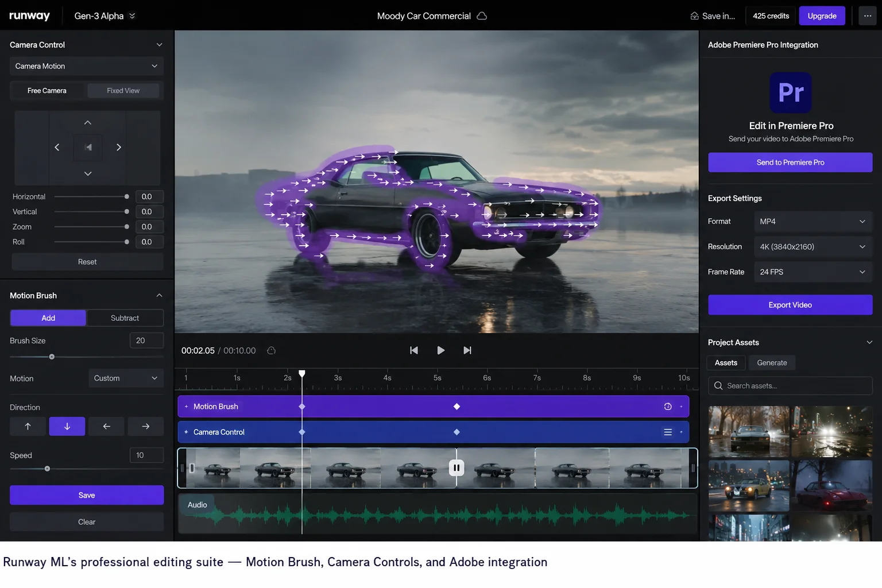This screenshot has height=588, width=882.
Task: Click the Brush Size value field
Action: (146, 341)
